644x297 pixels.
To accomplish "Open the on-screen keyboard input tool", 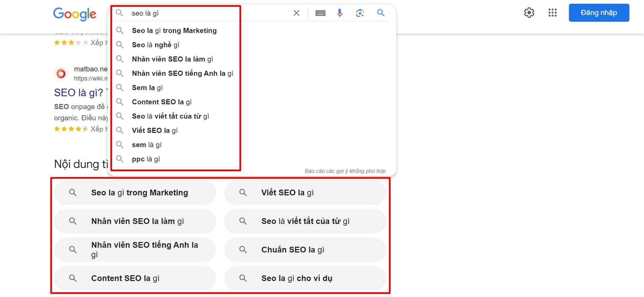I will pyautogui.click(x=320, y=13).
